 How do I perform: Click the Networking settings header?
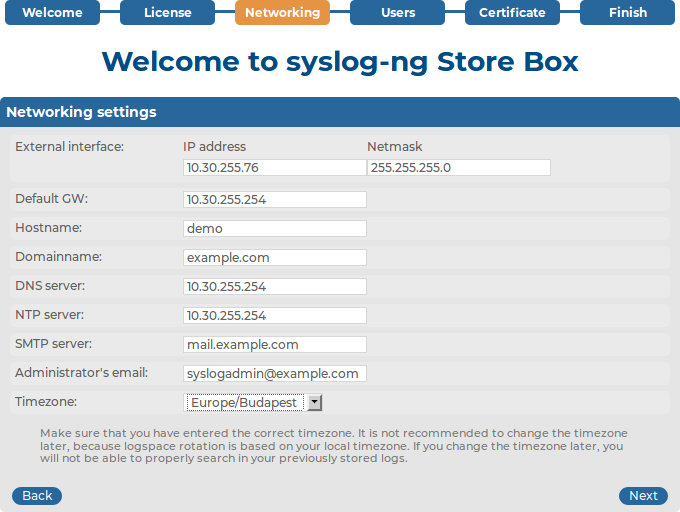coord(340,112)
